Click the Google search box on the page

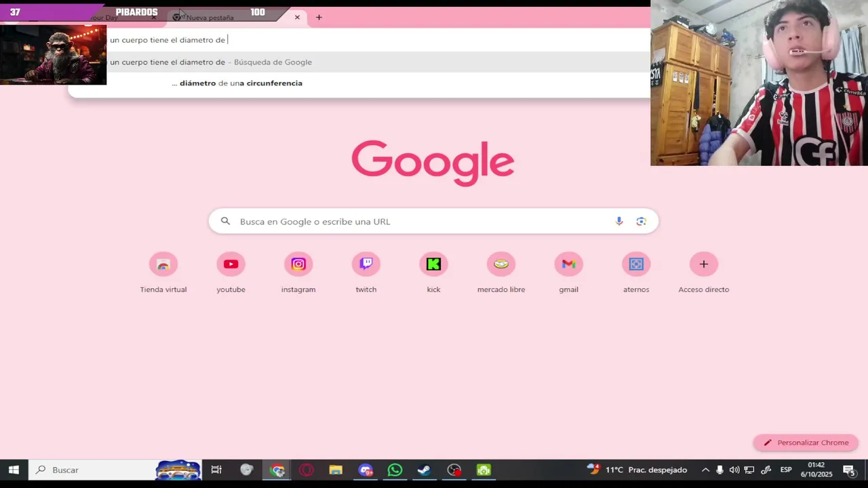[433, 222]
